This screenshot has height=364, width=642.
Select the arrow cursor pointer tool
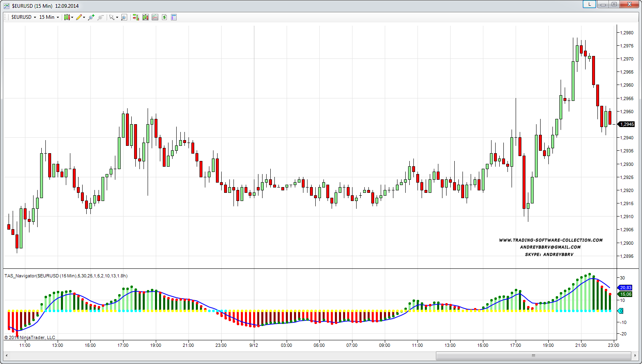112,17
